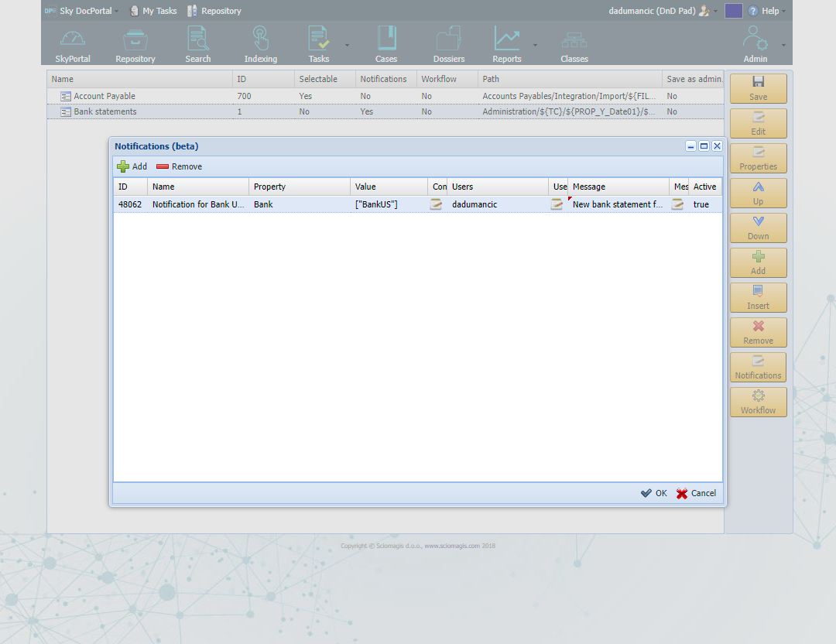Expand the Reports dropdown arrow
This screenshot has width=836, height=644.
click(536, 46)
